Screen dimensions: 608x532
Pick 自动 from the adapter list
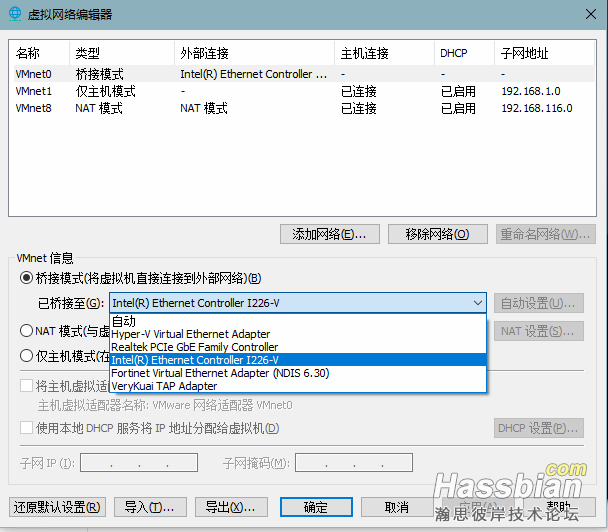coord(124,321)
